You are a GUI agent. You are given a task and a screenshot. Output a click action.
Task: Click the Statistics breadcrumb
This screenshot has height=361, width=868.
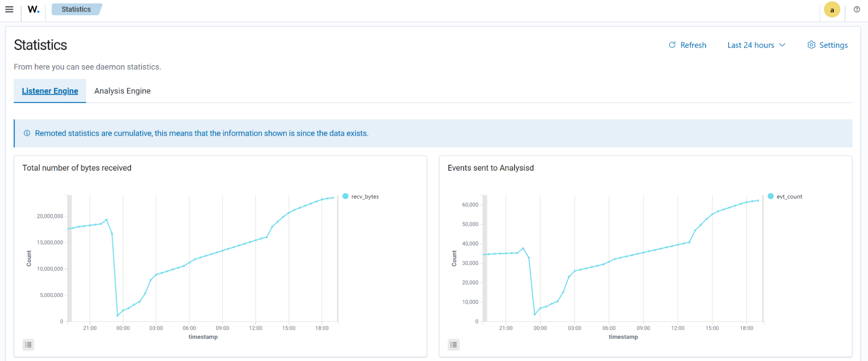tap(76, 9)
